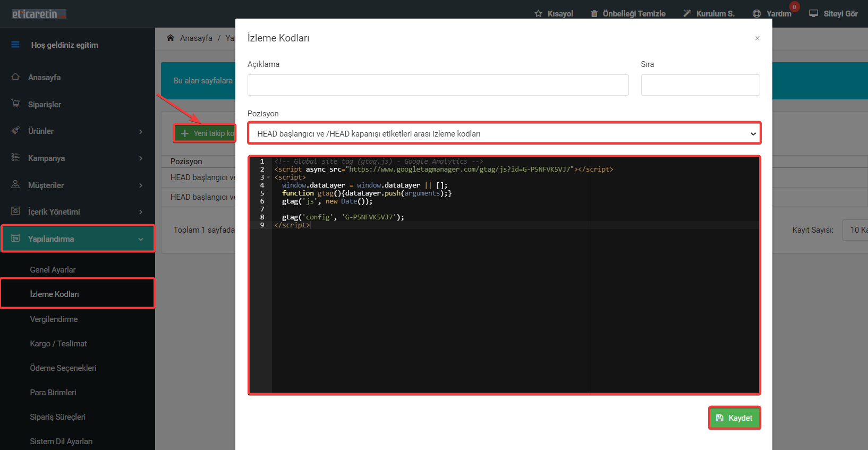Click the Müşteriler person icon
Image resolution: width=868 pixels, height=450 pixels.
(x=15, y=184)
